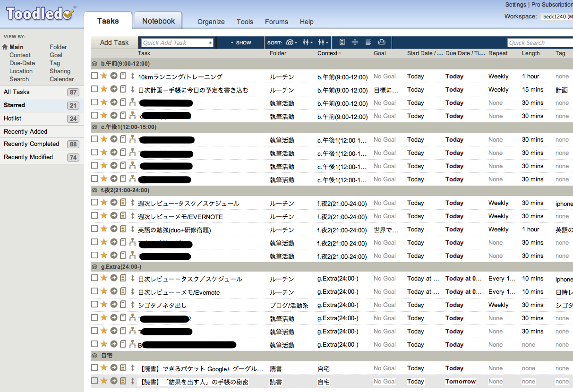Switch to the Notebook tab
The width and height of the screenshot is (573, 392).
pos(158,21)
